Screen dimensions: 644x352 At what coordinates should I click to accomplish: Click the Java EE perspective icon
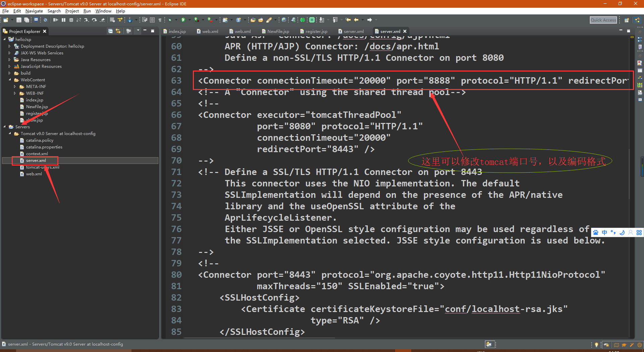point(637,20)
